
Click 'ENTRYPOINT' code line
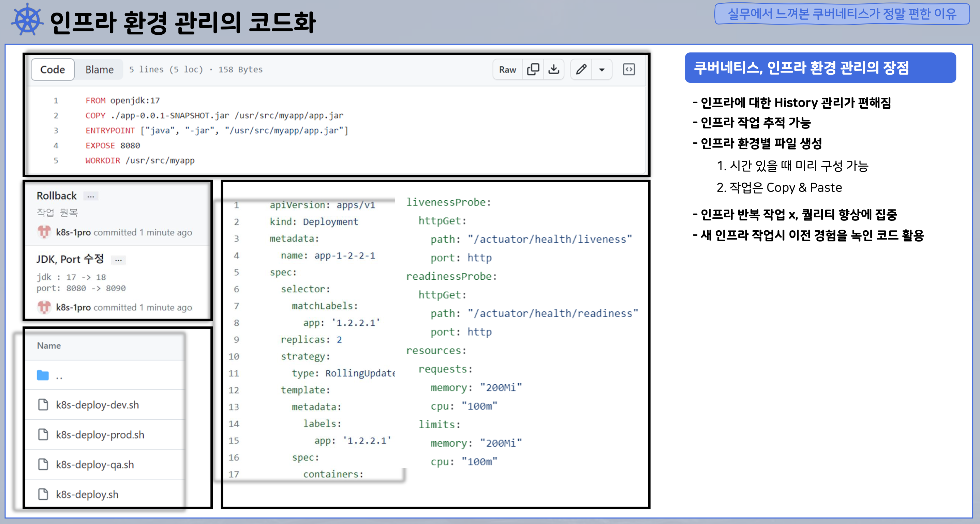(x=217, y=131)
